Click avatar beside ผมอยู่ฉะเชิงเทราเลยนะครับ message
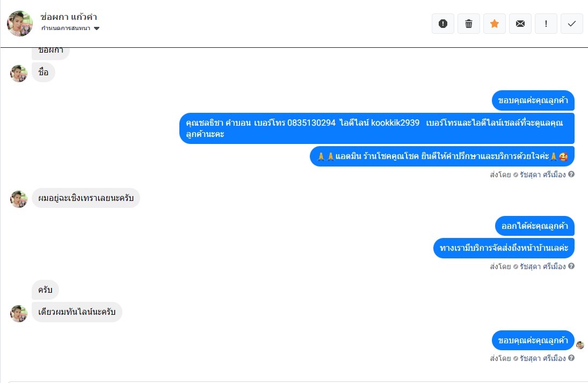The height and width of the screenshot is (383, 588). [19, 199]
